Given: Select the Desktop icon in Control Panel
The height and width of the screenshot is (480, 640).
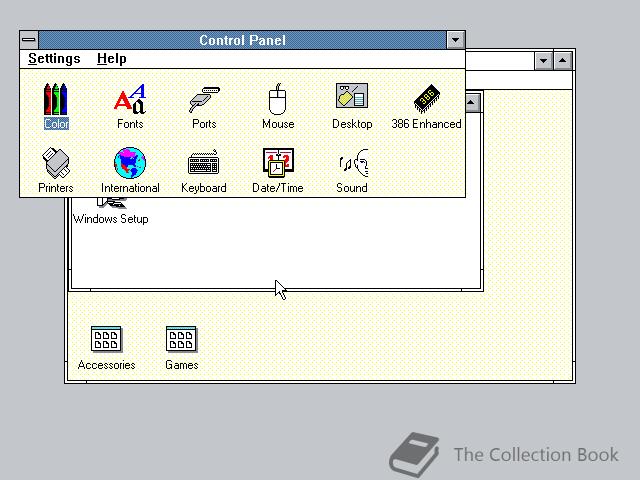Looking at the screenshot, I should [x=352, y=96].
